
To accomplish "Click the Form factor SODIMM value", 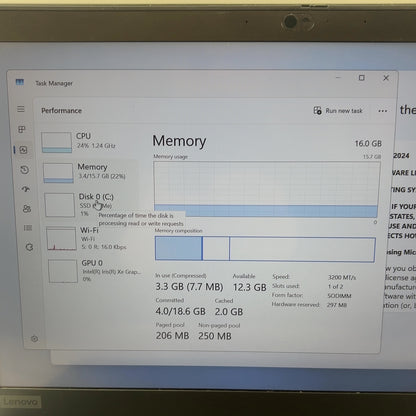I will coord(339,296).
